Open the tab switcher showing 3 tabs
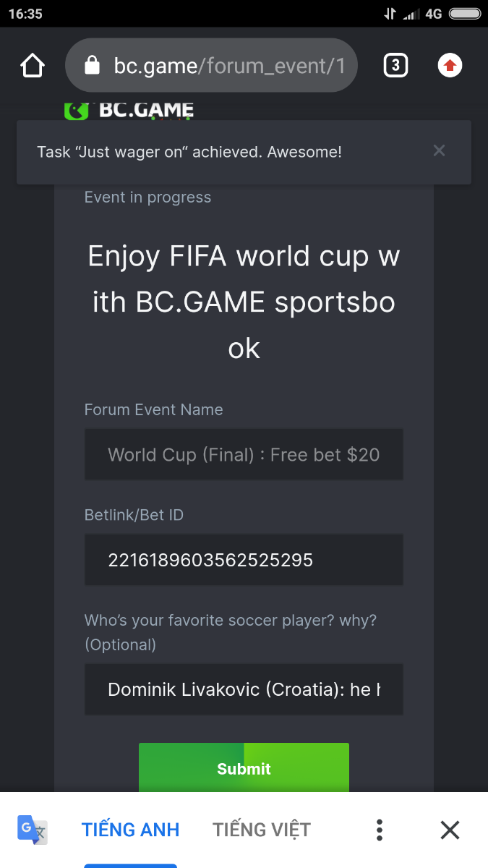The height and width of the screenshot is (868, 488). [x=395, y=66]
